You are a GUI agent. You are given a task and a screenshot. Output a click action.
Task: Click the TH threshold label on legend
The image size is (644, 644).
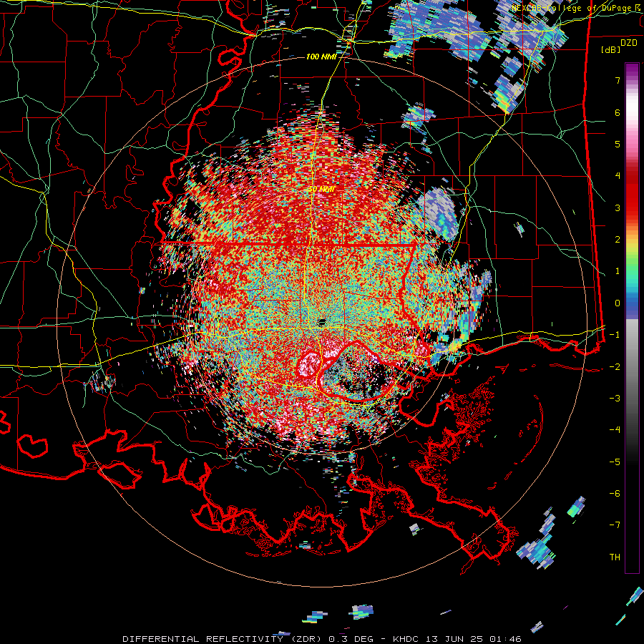point(615,557)
